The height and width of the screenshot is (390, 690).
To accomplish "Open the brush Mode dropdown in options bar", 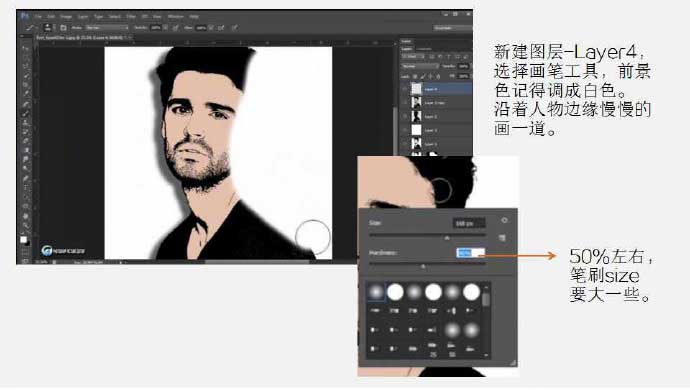I will coord(107,27).
